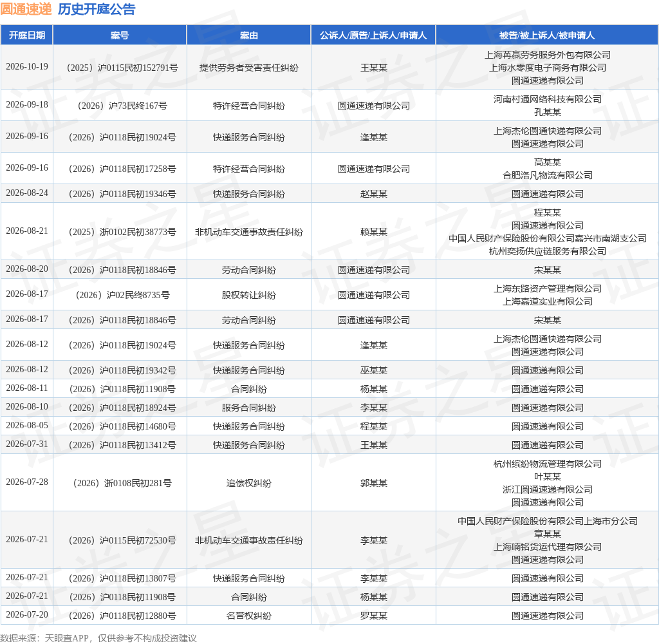Select case (2025)浙0102民初38773号
659x644 pixels.
tap(122, 232)
